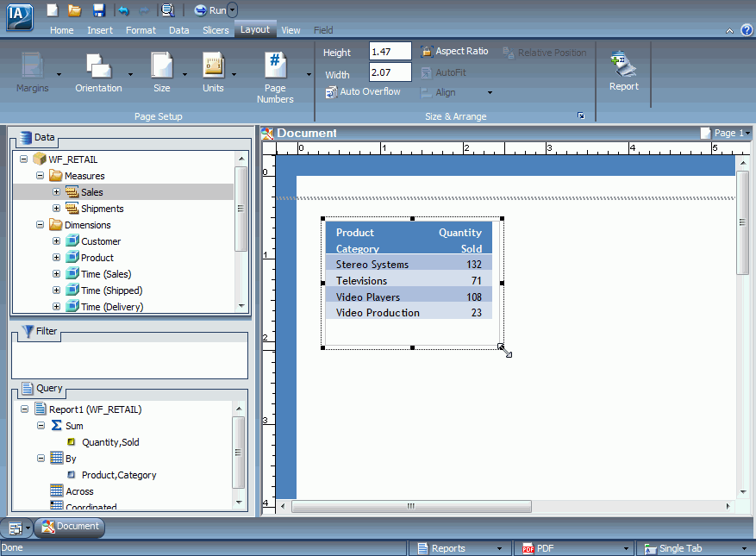This screenshot has width=756, height=556.
Task: Click the Across item in Query
Action: pyautogui.click(x=79, y=491)
